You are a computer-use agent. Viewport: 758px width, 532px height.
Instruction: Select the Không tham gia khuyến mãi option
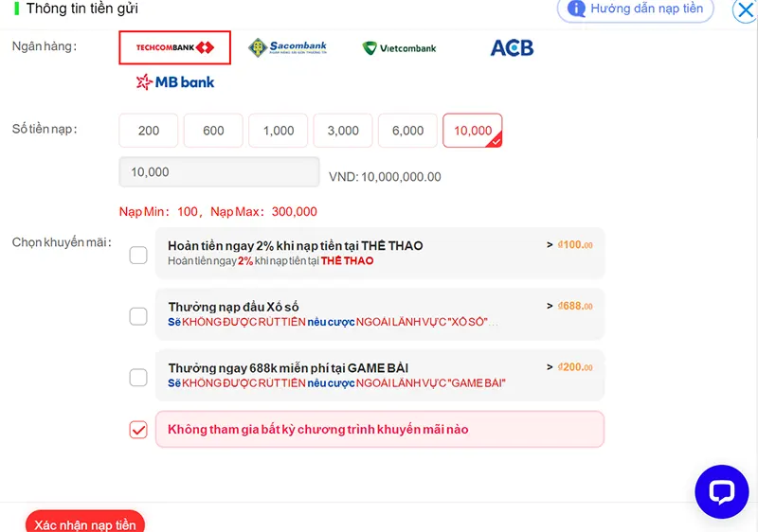tap(380, 429)
